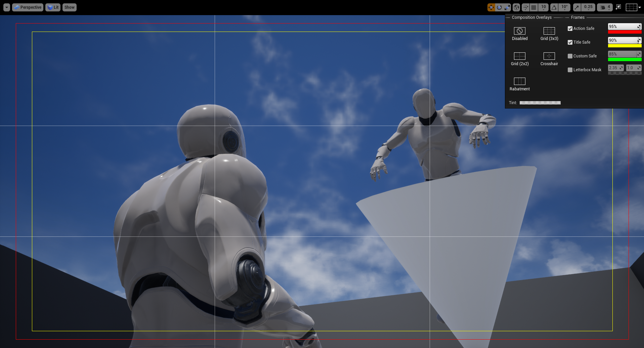Image resolution: width=644 pixels, height=348 pixels.
Task: Select the translate gizmo tool
Action: click(491, 7)
